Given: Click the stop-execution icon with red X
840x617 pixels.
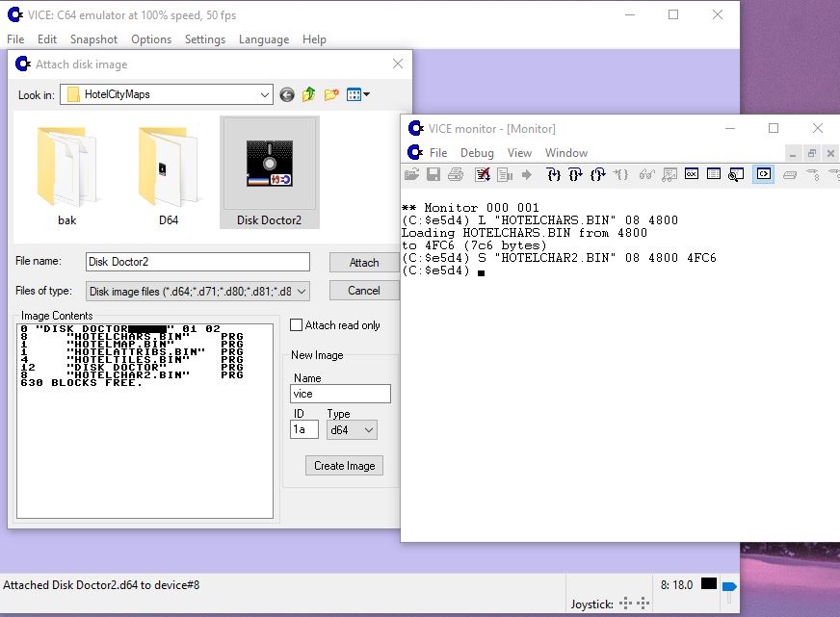Looking at the screenshot, I should [483, 174].
